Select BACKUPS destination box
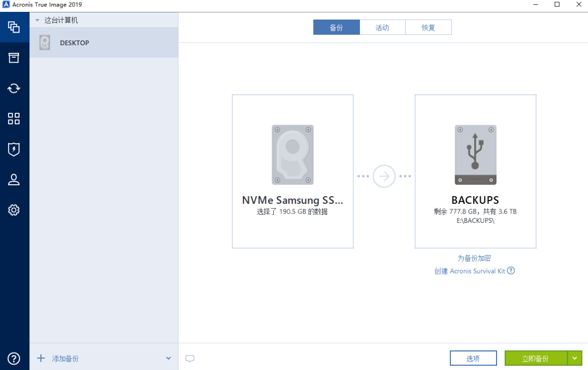 pos(475,171)
